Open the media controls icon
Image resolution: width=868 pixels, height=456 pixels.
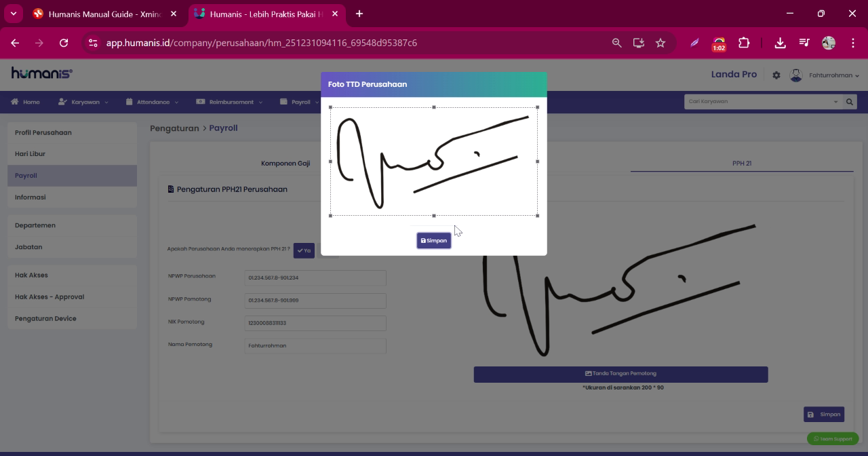click(x=804, y=43)
